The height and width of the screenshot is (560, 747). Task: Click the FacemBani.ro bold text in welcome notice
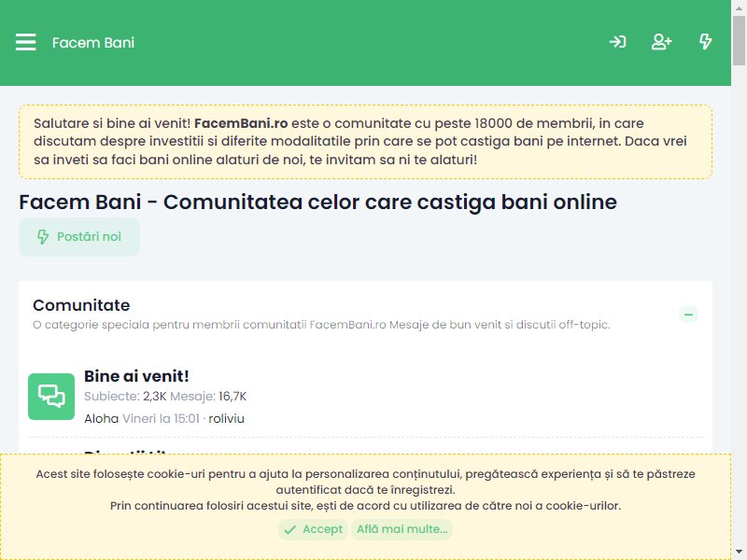241,123
